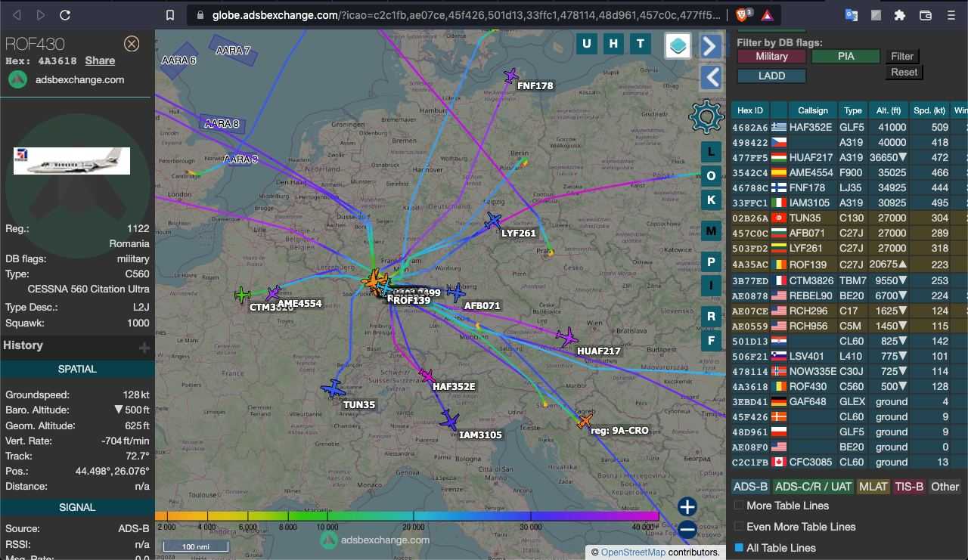This screenshot has width=968, height=560.
Task: Select HAF352E row in aircraft table
Action: [850, 127]
